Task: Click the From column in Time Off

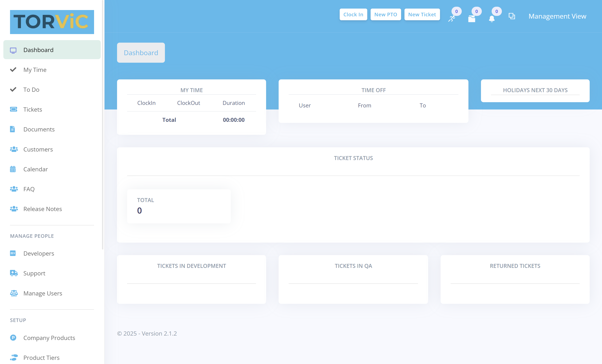Action: click(364, 105)
